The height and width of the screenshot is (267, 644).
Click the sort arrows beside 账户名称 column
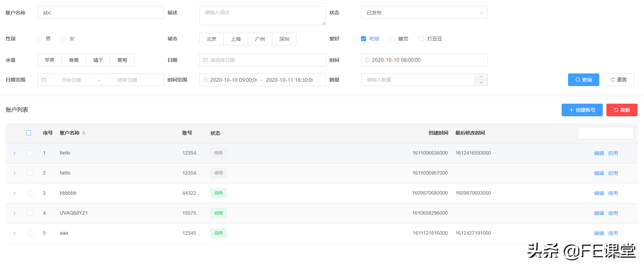pyautogui.click(x=84, y=133)
